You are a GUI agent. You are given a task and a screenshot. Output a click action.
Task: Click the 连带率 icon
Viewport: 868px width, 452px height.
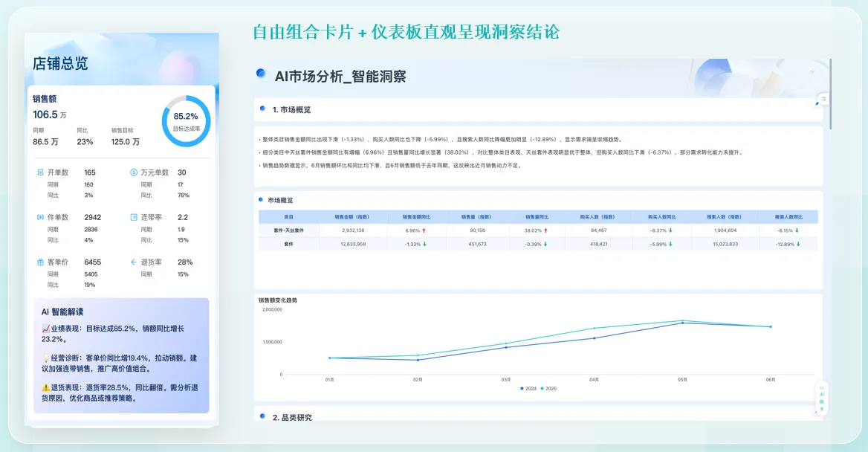[134, 217]
